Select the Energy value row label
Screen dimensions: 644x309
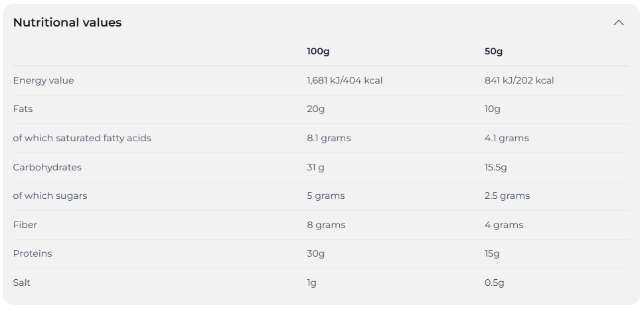43,80
